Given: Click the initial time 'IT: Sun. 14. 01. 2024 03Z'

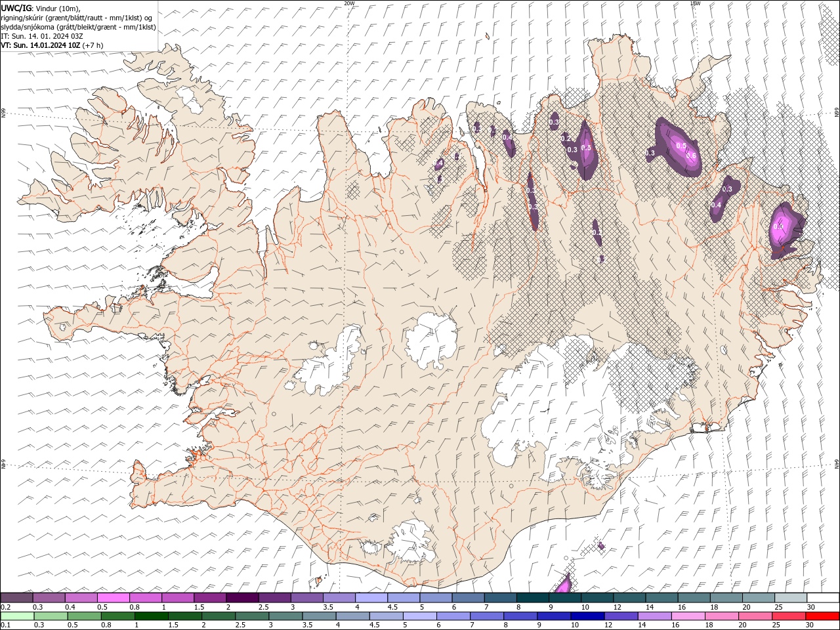Looking at the screenshot, I should tap(42, 36).
